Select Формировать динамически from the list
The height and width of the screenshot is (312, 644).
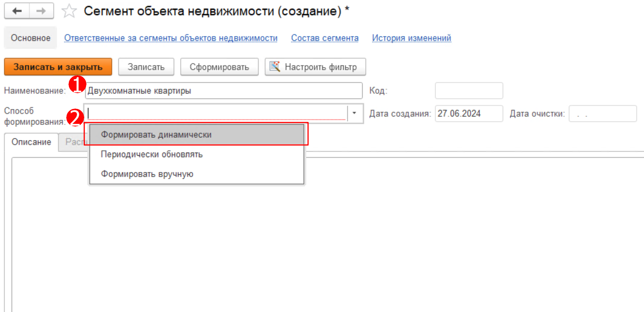[156, 135]
